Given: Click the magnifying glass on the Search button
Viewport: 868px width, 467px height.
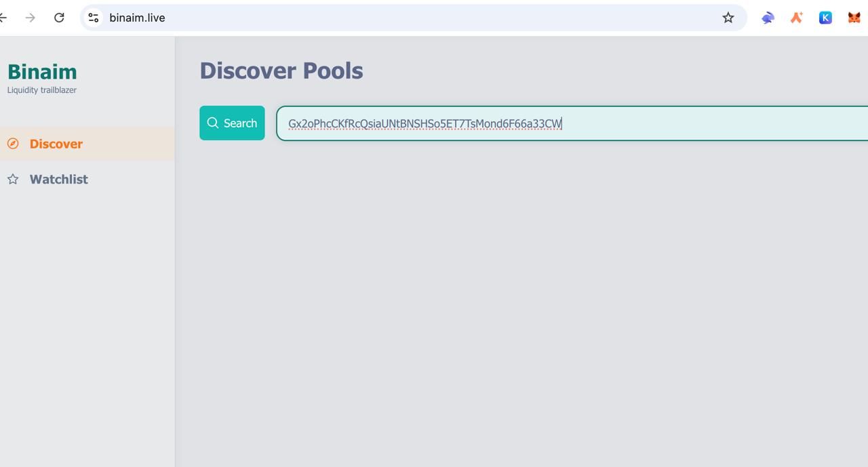Looking at the screenshot, I should [x=213, y=123].
